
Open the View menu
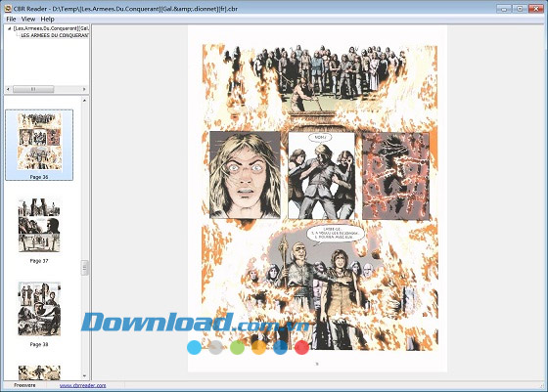click(28, 19)
